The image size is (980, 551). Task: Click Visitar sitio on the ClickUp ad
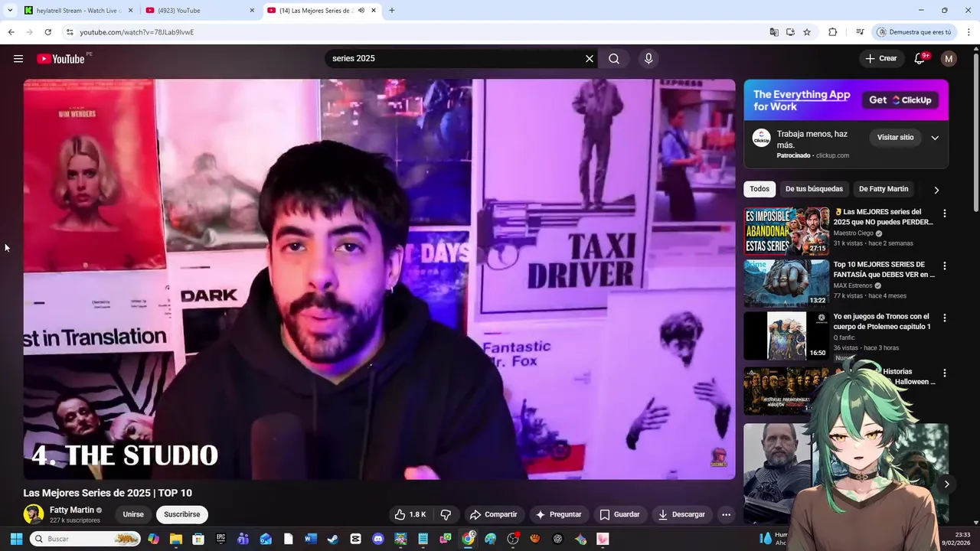[895, 138]
